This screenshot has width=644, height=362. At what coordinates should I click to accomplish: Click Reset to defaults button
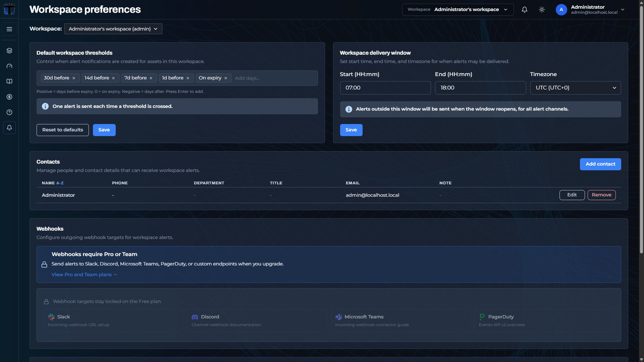[x=63, y=130]
